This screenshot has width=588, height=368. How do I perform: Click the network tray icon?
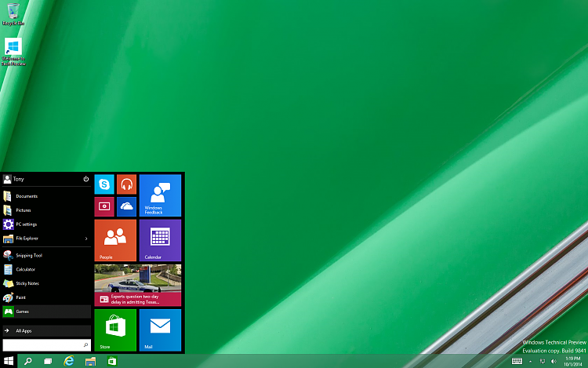pyautogui.click(x=543, y=361)
